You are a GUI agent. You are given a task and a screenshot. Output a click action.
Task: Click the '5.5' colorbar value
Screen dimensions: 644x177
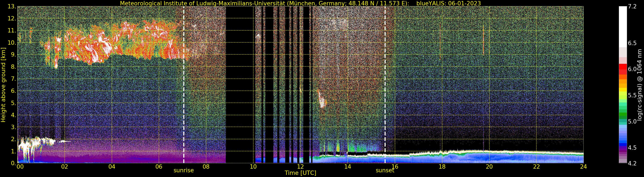[632, 95]
